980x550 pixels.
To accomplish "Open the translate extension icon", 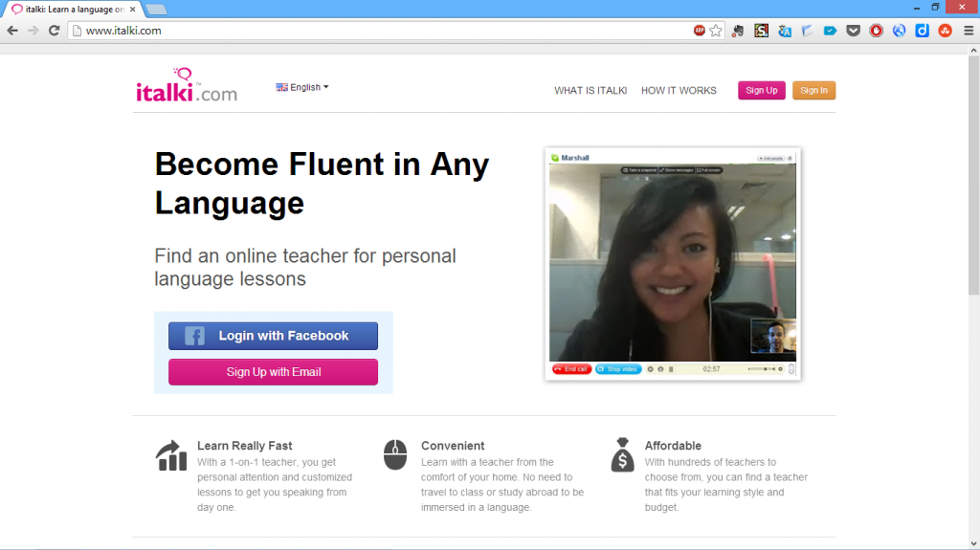I will pos(785,30).
